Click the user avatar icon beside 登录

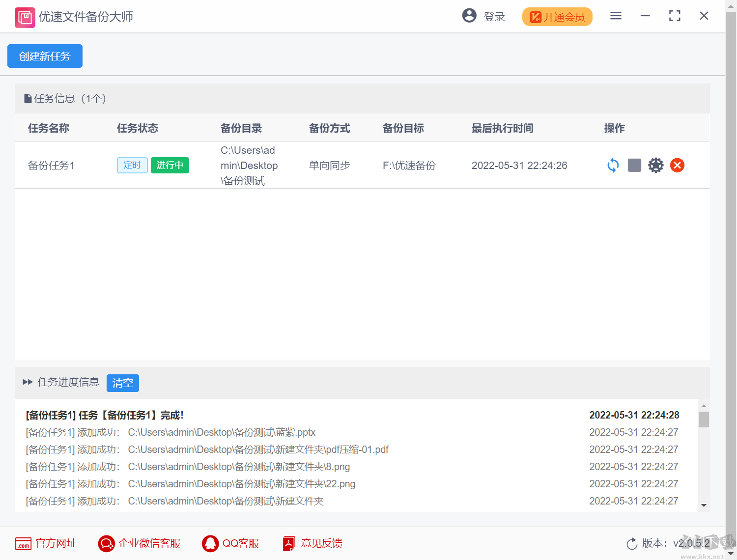(x=469, y=16)
